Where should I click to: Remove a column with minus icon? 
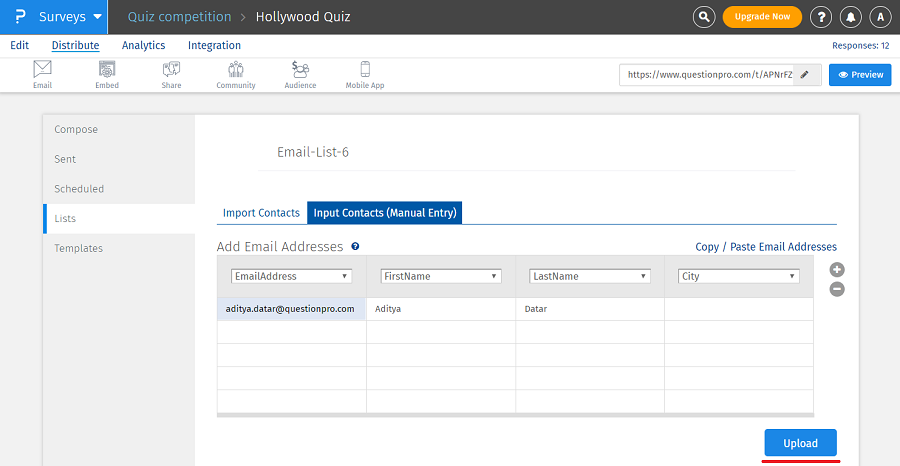[837, 289]
